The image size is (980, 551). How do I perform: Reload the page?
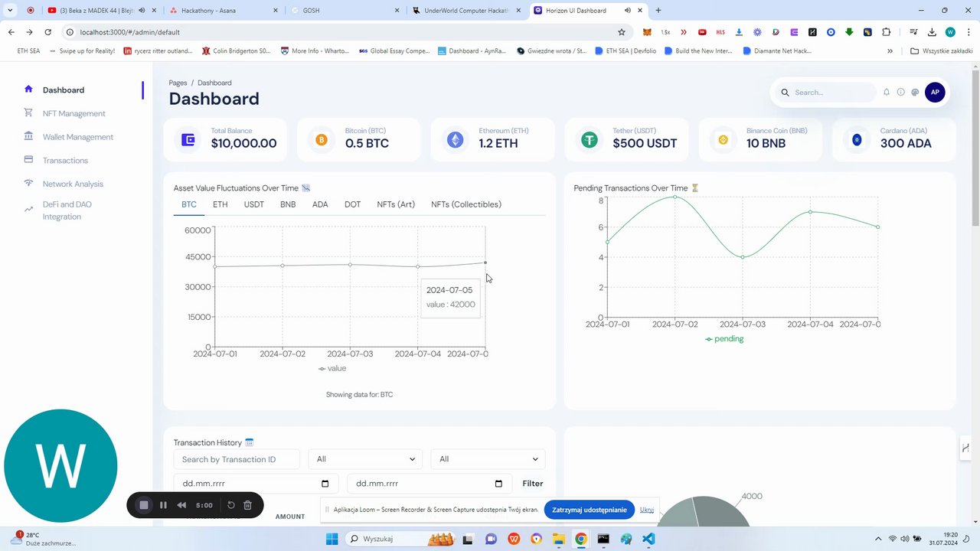tap(47, 32)
